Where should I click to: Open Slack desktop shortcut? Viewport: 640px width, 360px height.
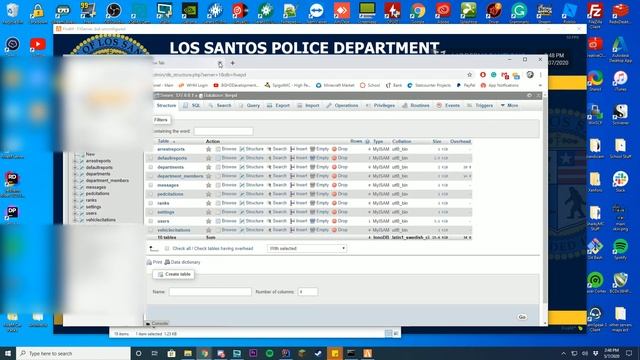pos(620,180)
